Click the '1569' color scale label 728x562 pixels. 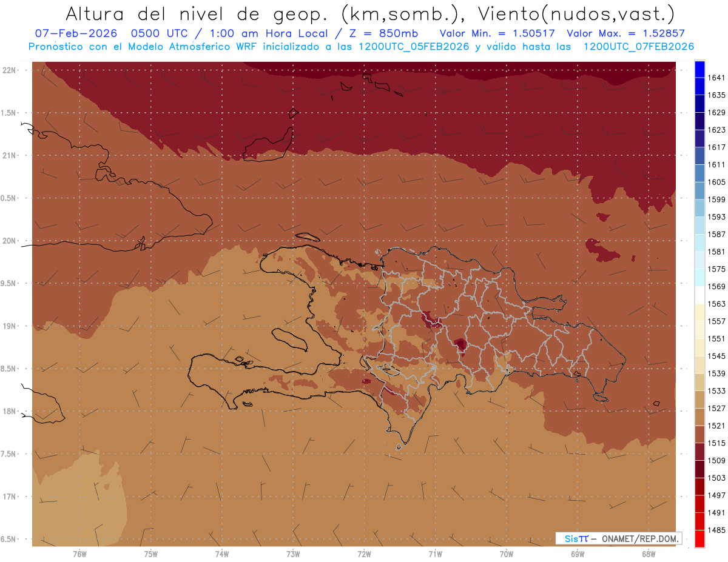pyautogui.click(x=716, y=286)
